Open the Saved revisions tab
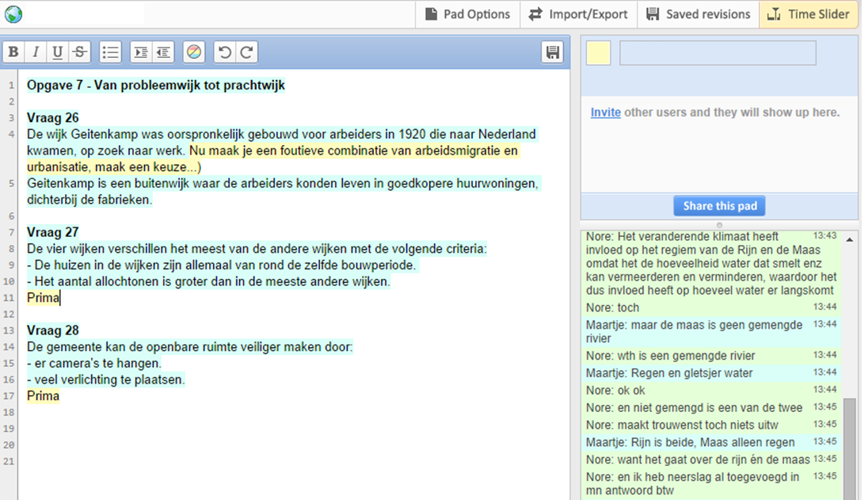Screen dimensions: 868x500 (x=698, y=14)
